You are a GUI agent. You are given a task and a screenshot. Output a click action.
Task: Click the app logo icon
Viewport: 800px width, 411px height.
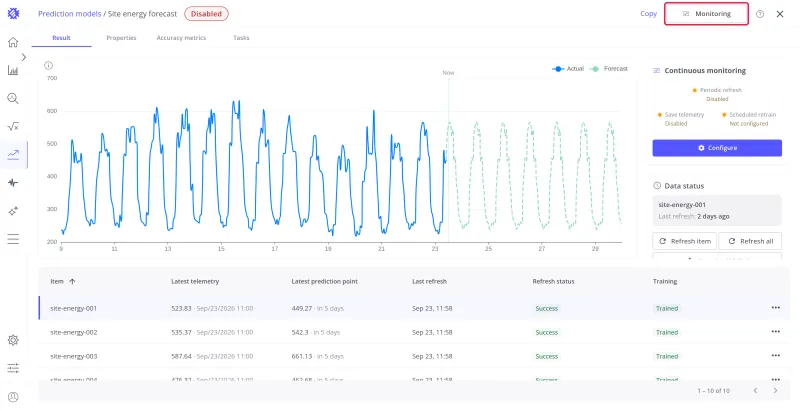click(13, 14)
